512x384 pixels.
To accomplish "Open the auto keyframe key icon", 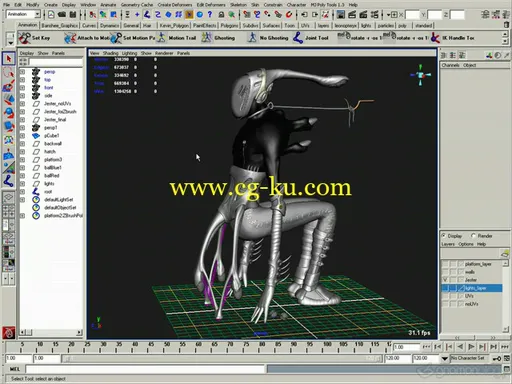I will [497, 358].
